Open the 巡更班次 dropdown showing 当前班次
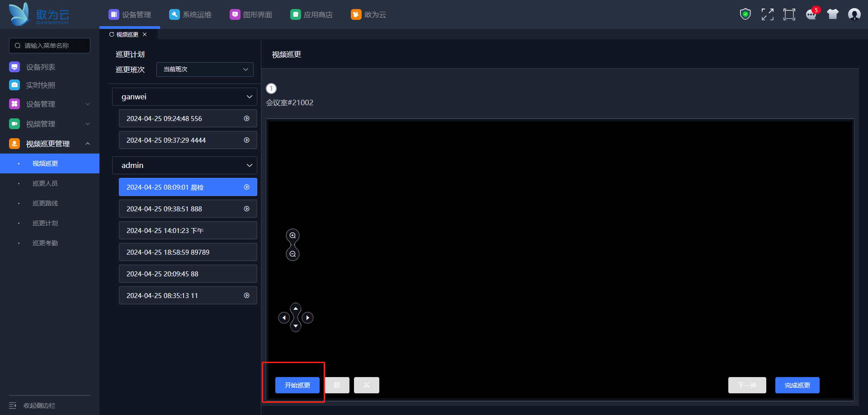This screenshot has width=868, height=415. coord(205,70)
